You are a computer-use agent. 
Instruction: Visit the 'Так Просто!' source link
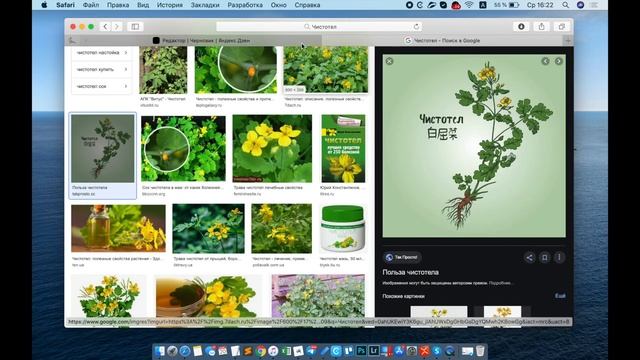pos(402,258)
